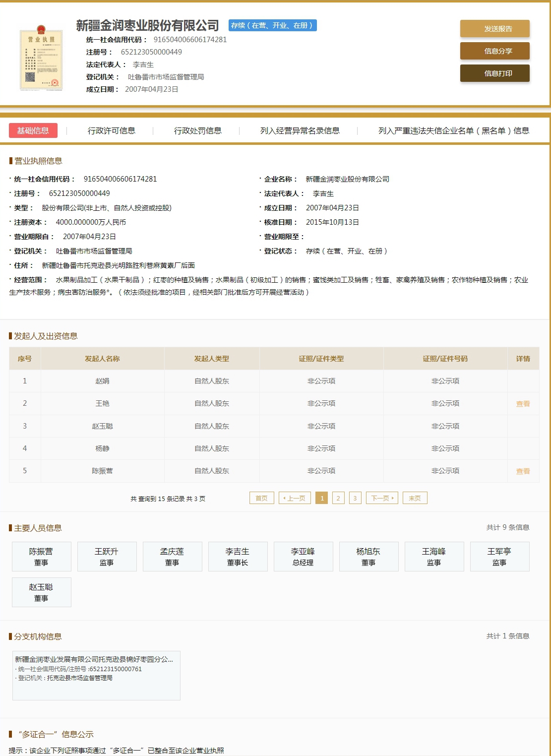551x756 pixels.
Task: Open the 行政处罚信息 tab
Action: 198,131
